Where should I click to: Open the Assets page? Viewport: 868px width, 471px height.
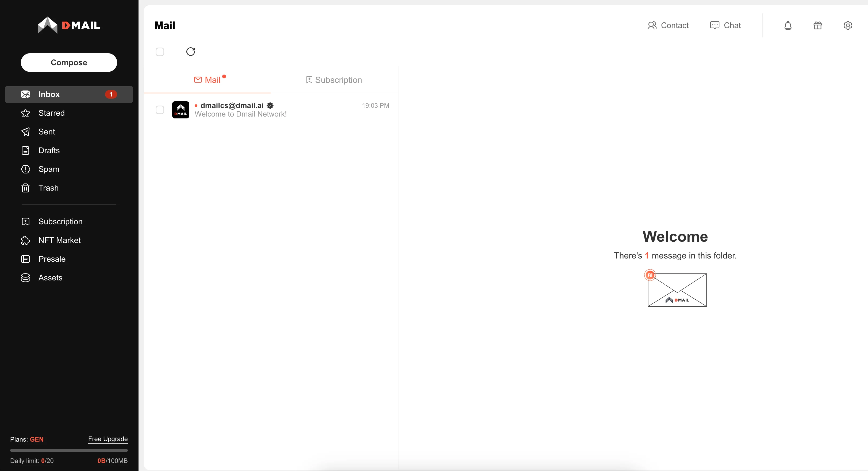coord(50,278)
